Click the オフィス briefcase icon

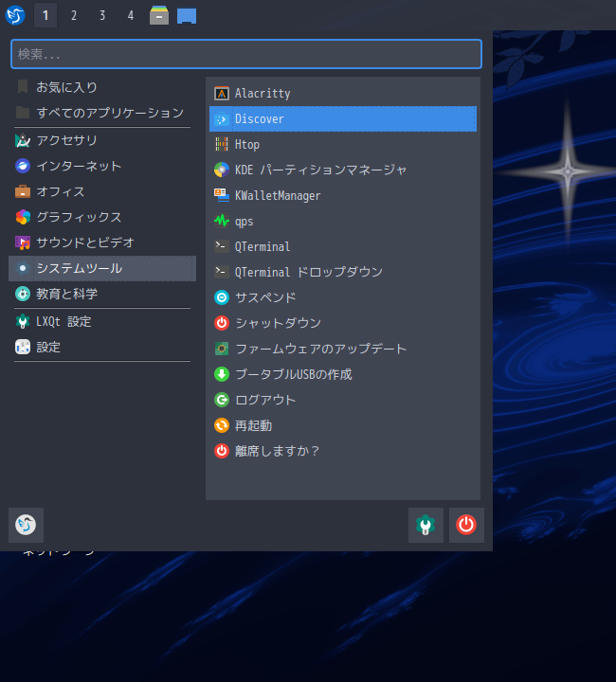point(23,191)
